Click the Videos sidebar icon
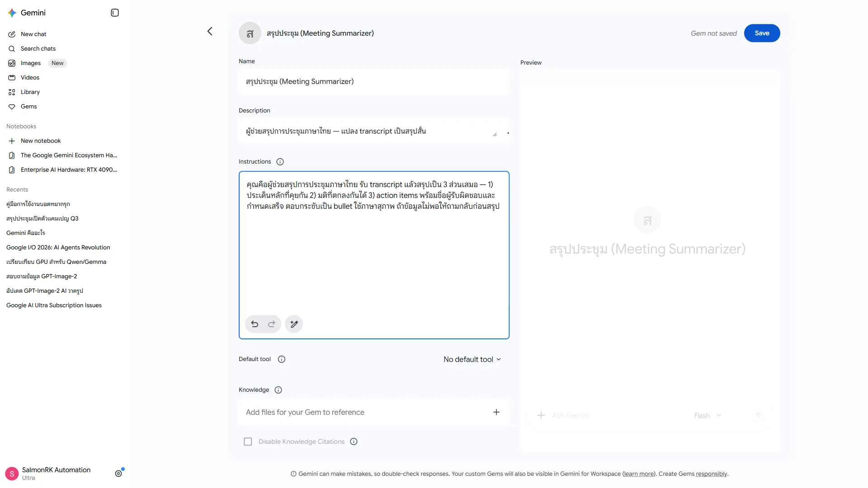 [12, 78]
